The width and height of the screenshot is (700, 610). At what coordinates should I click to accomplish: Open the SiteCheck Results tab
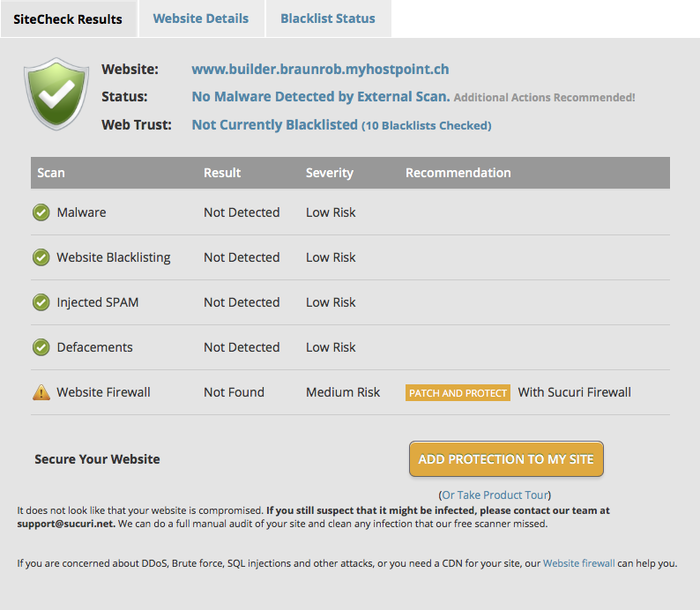click(x=68, y=19)
